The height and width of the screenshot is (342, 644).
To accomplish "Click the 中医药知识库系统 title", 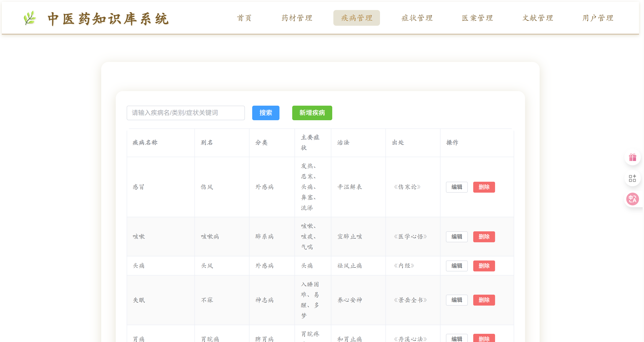I will coord(108,19).
